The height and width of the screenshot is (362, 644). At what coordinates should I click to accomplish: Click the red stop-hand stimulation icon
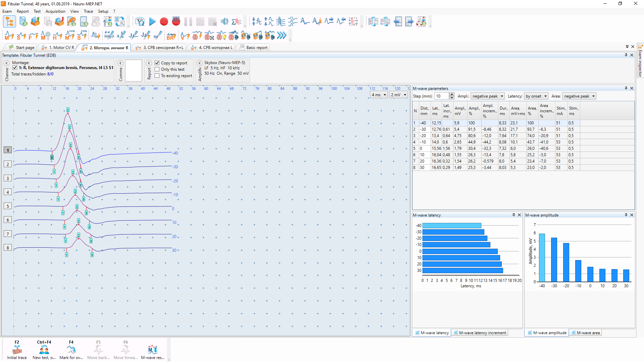176,22
